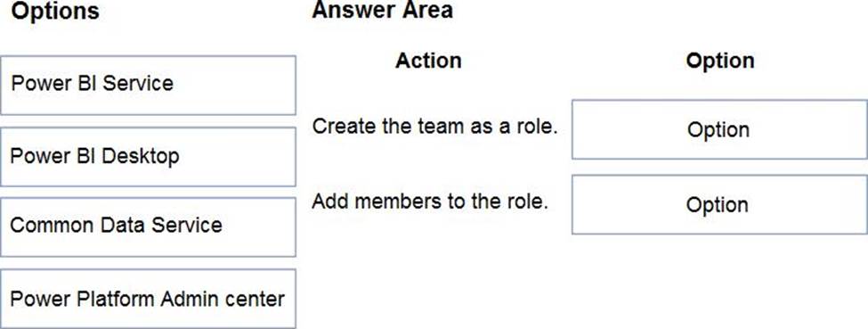Click the Option box beside Create the team
868x329 pixels.
coord(719,129)
